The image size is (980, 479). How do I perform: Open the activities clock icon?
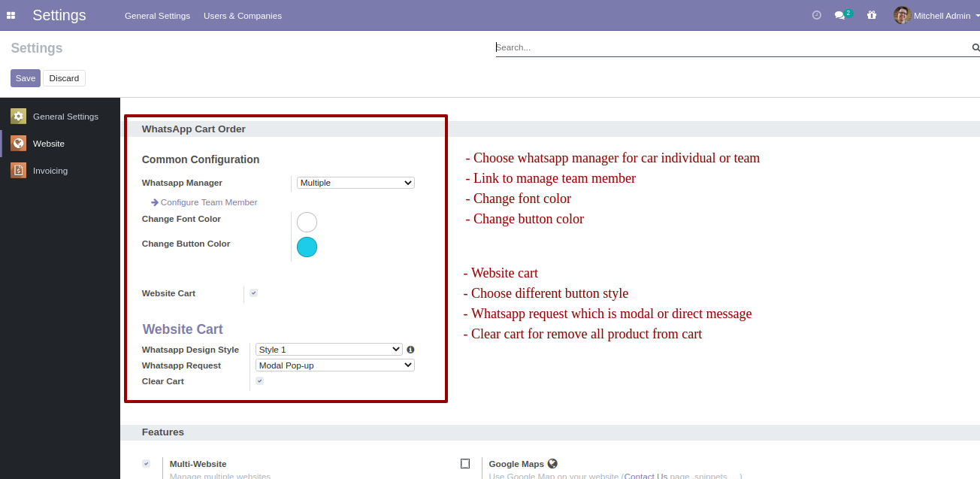click(x=817, y=15)
